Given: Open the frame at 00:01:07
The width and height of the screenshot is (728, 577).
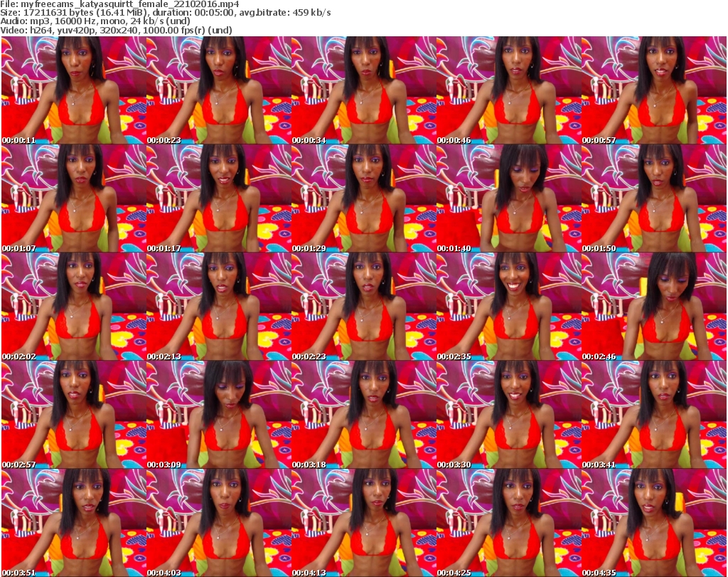Looking at the screenshot, I should (x=73, y=198).
